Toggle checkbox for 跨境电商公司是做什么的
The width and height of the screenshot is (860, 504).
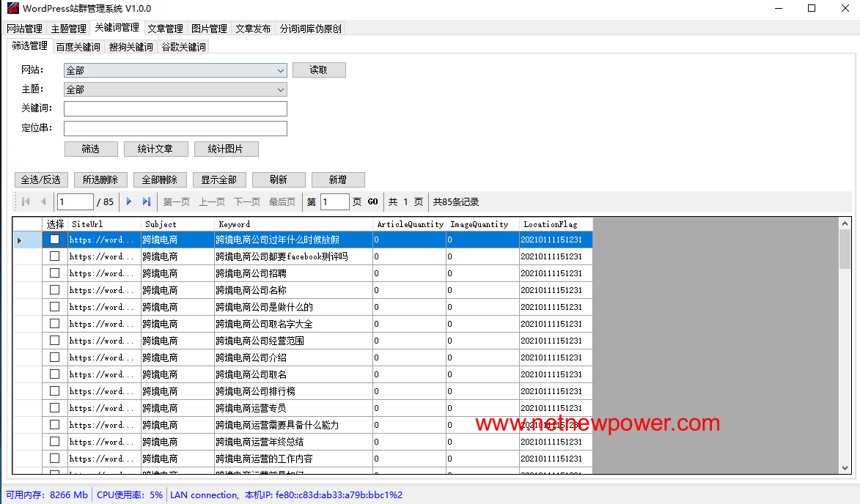(x=55, y=307)
